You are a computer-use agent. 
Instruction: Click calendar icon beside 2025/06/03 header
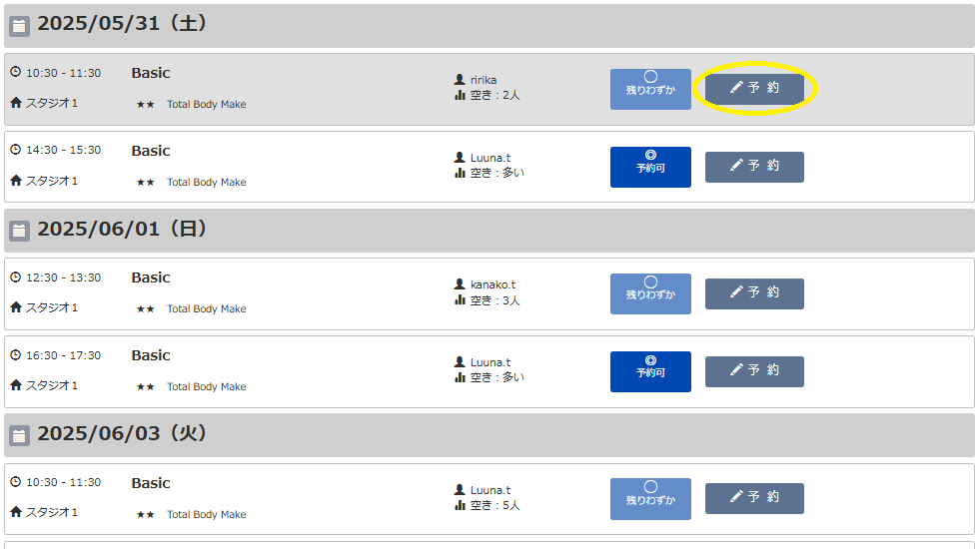[19, 435]
